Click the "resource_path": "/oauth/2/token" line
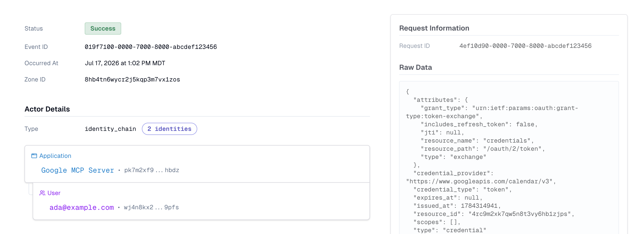The width and height of the screenshot is (644, 234). click(x=483, y=149)
